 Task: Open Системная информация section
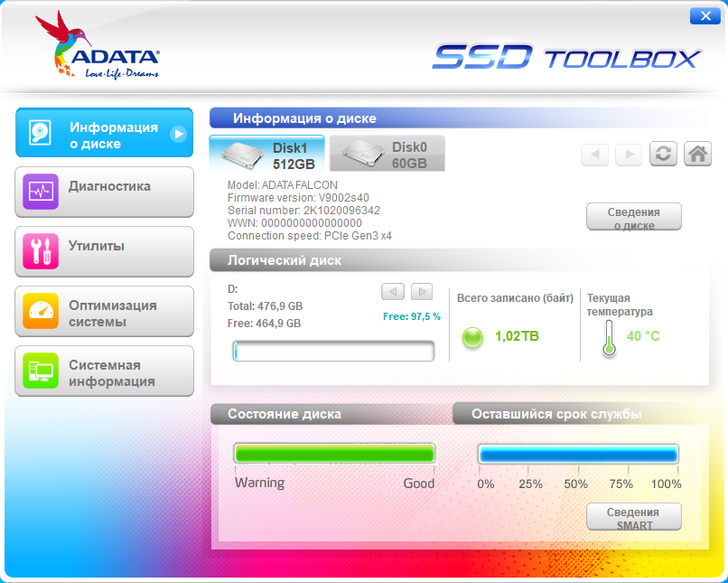[x=104, y=371]
